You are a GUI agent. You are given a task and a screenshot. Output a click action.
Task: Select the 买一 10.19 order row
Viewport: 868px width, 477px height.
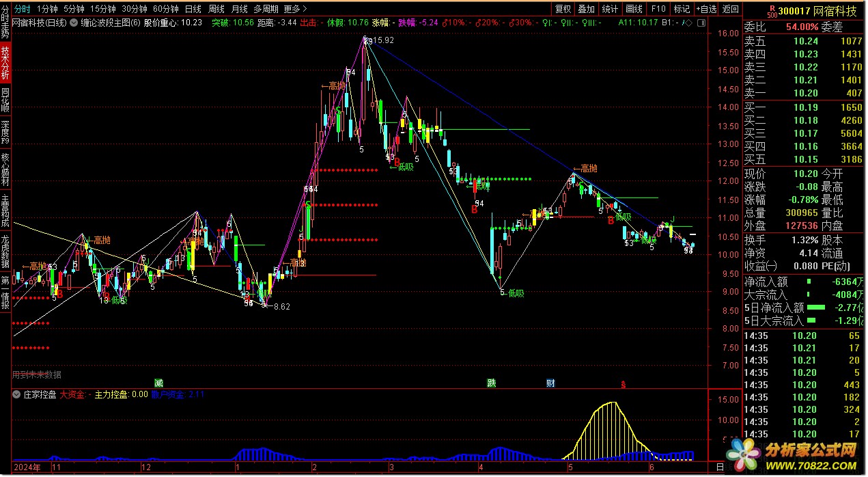(x=804, y=107)
